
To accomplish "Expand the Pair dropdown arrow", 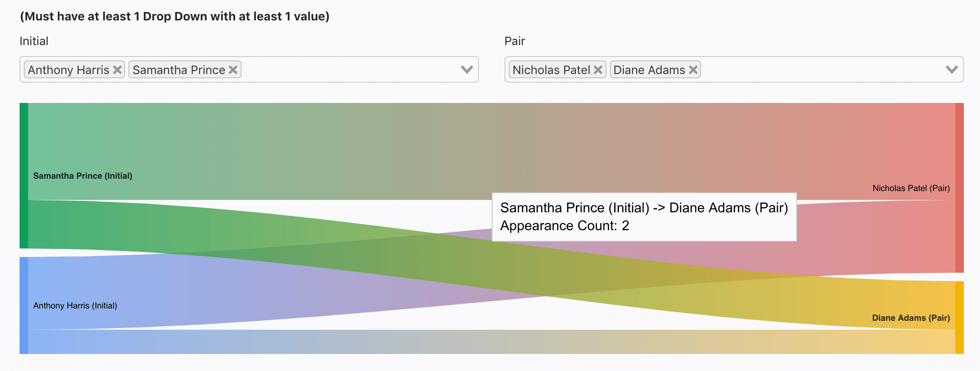I will click(952, 69).
